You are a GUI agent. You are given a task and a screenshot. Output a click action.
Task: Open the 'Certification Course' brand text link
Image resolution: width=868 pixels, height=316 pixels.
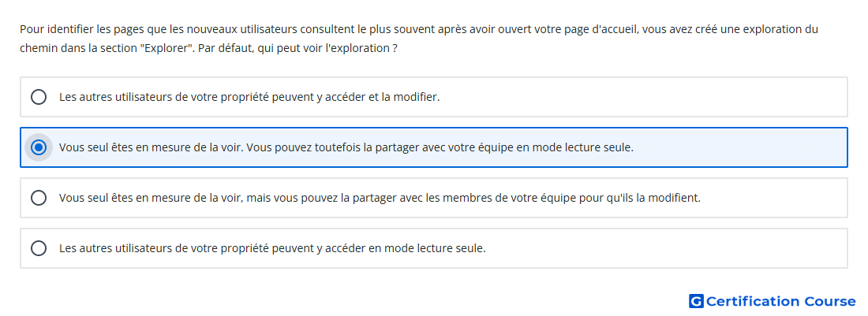(780, 301)
